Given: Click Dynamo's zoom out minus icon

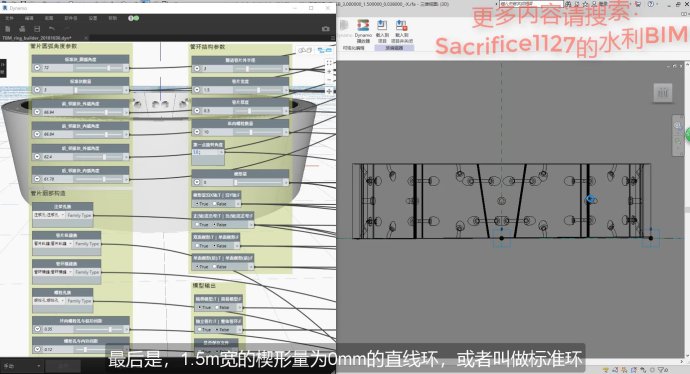Looking at the screenshot, I should coord(329,80).
